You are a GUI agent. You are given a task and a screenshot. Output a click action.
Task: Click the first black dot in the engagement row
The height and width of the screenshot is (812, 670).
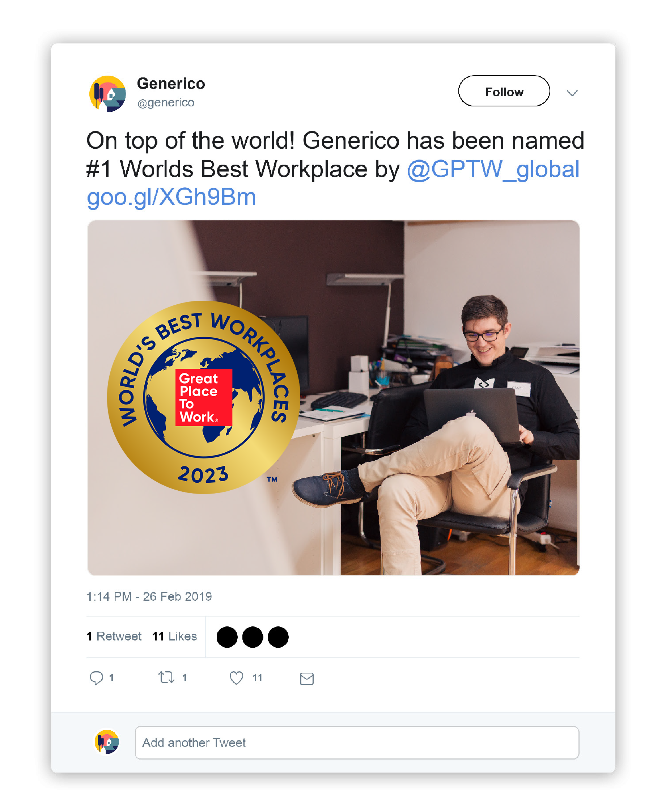coord(227,637)
